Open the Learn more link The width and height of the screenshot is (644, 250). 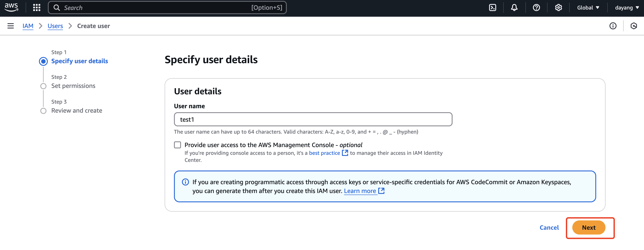point(360,191)
